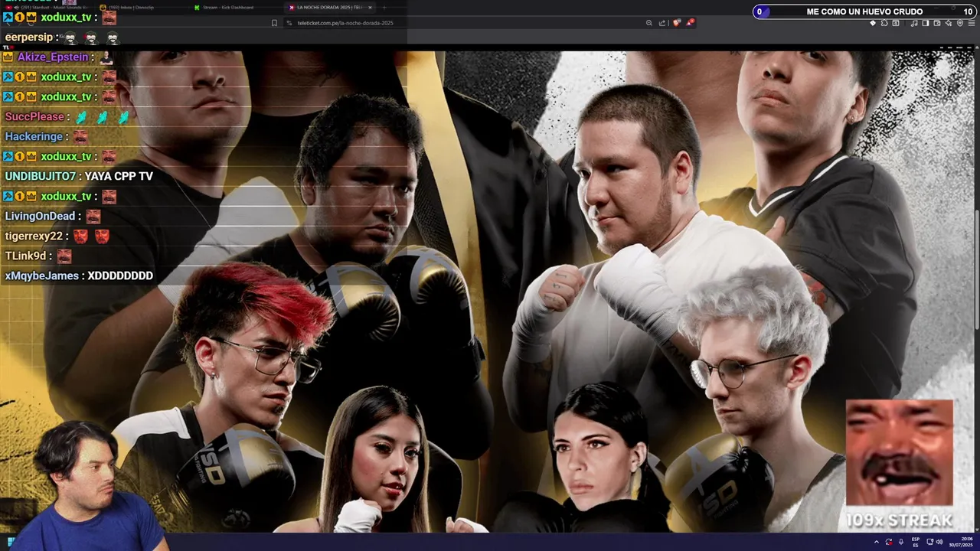This screenshot has height=551, width=980.
Task: Open the browser hamburger menu
Action: (972, 23)
